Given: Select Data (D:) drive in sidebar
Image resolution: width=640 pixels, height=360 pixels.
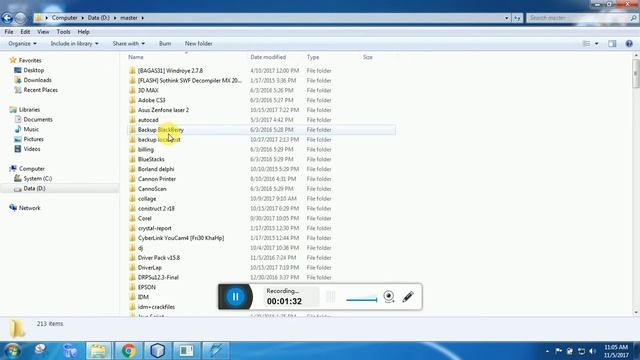Looking at the screenshot, I should (34, 189).
